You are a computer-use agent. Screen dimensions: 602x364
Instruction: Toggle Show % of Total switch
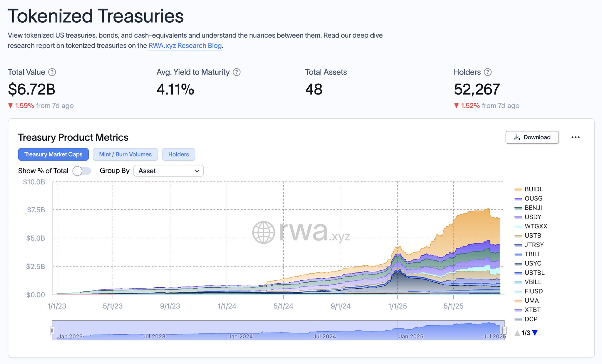click(82, 171)
